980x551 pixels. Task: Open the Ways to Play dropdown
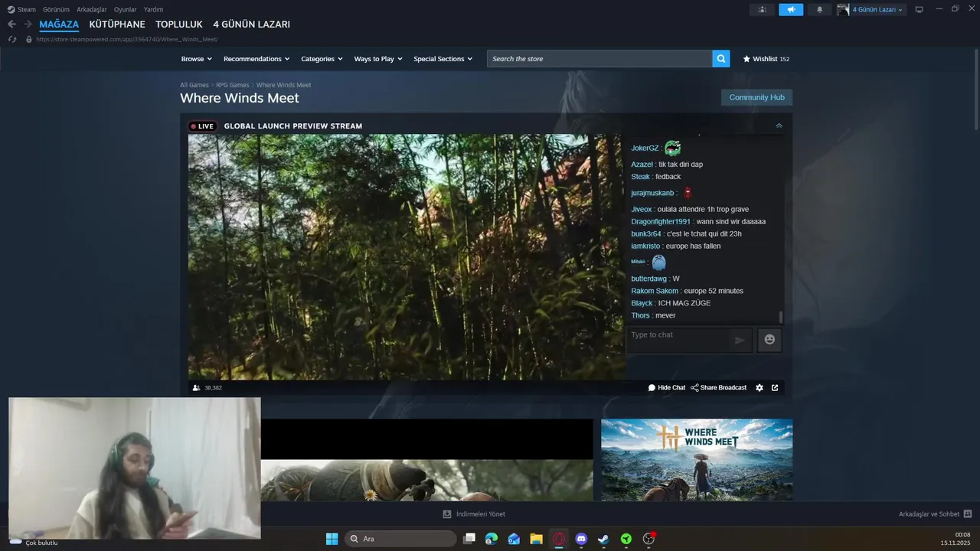coord(378,59)
